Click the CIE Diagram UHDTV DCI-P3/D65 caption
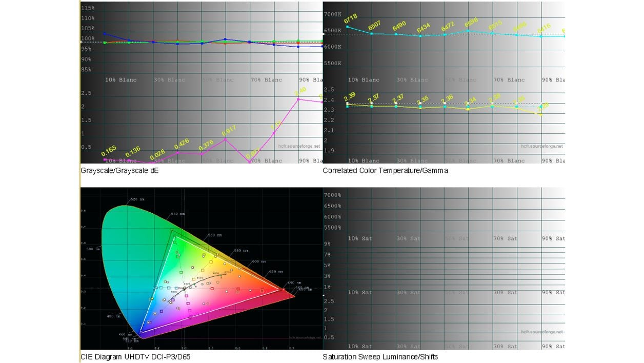Image resolution: width=644 pixels, height=363 pixels. [x=135, y=357]
